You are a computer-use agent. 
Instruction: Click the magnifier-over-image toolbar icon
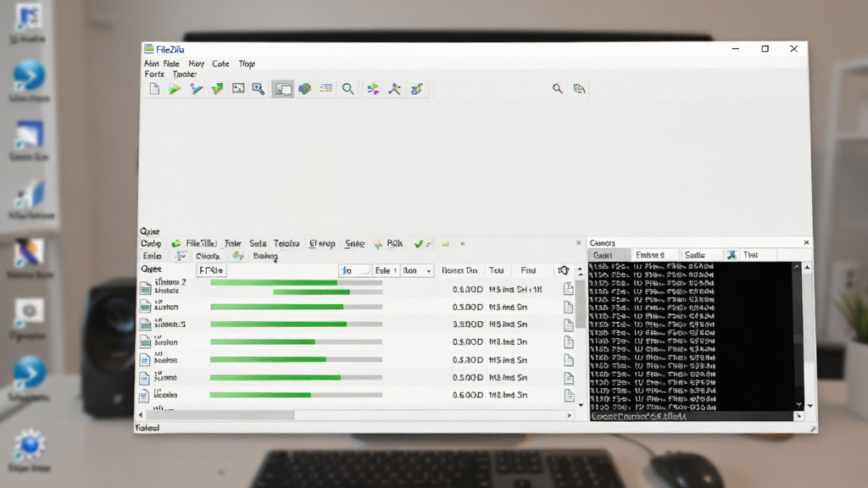pyautogui.click(x=259, y=88)
